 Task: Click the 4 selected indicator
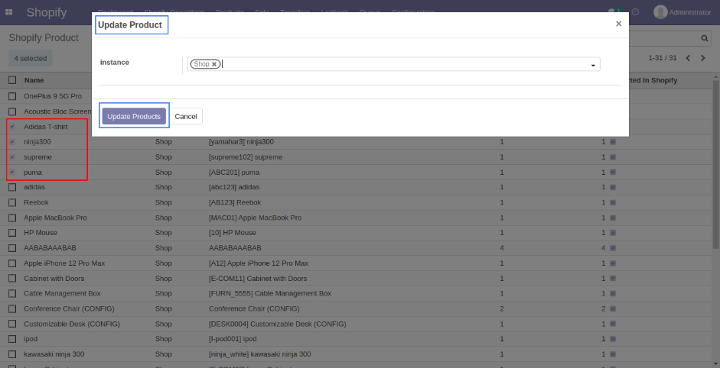30,58
